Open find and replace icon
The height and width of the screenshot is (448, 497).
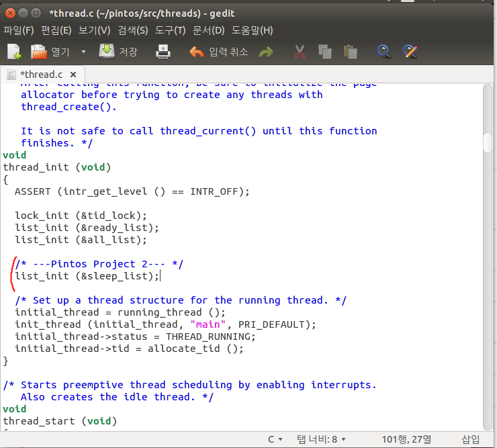[x=410, y=52]
